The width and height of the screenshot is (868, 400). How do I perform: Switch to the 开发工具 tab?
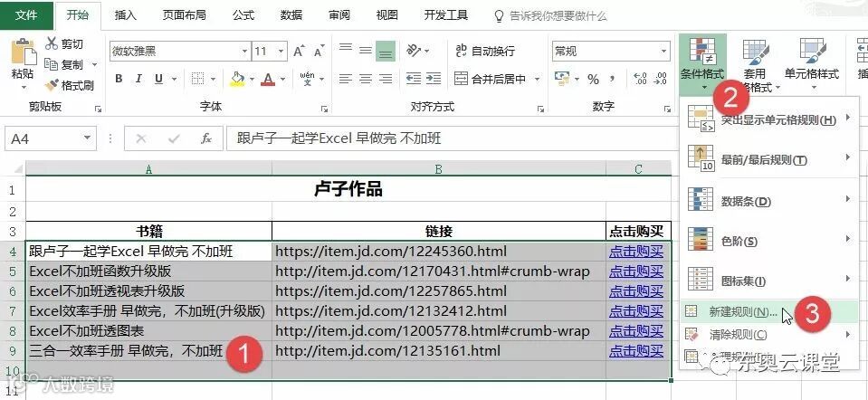[x=446, y=15]
